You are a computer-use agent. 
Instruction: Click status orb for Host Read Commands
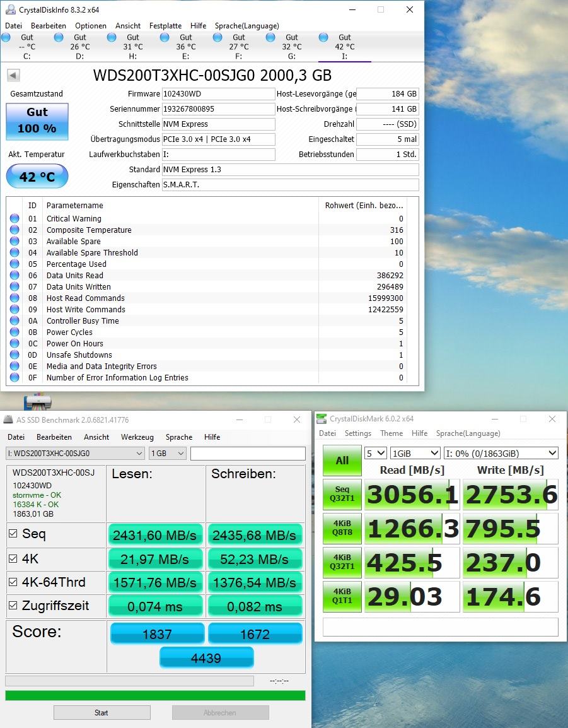click(14, 298)
